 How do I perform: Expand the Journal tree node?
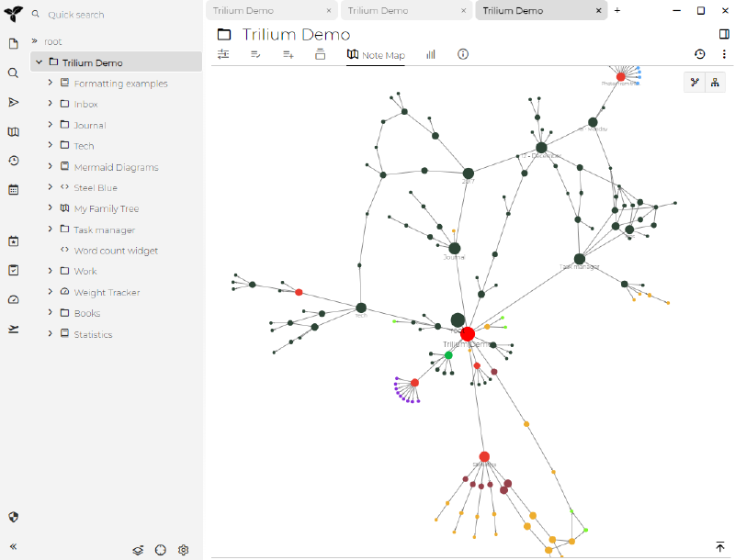[x=51, y=124]
